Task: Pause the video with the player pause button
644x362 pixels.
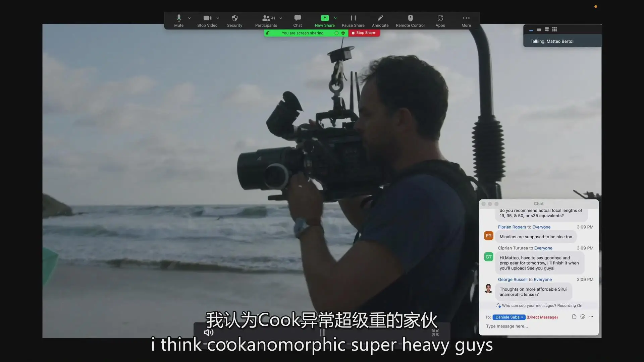Action: [x=322, y=333]
